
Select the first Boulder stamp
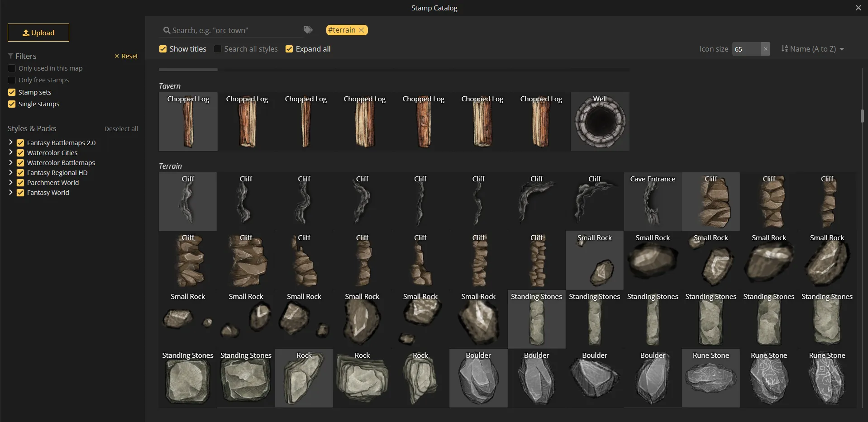[478, 378]
